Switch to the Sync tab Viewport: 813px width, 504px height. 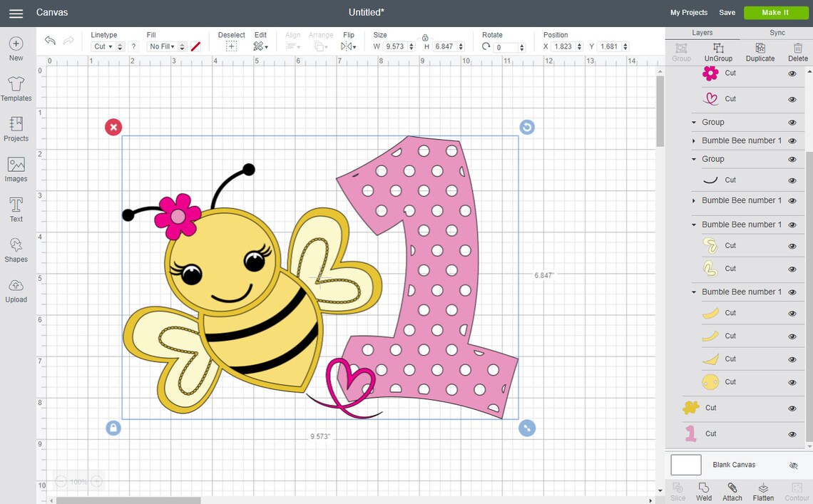coord(777,33)
